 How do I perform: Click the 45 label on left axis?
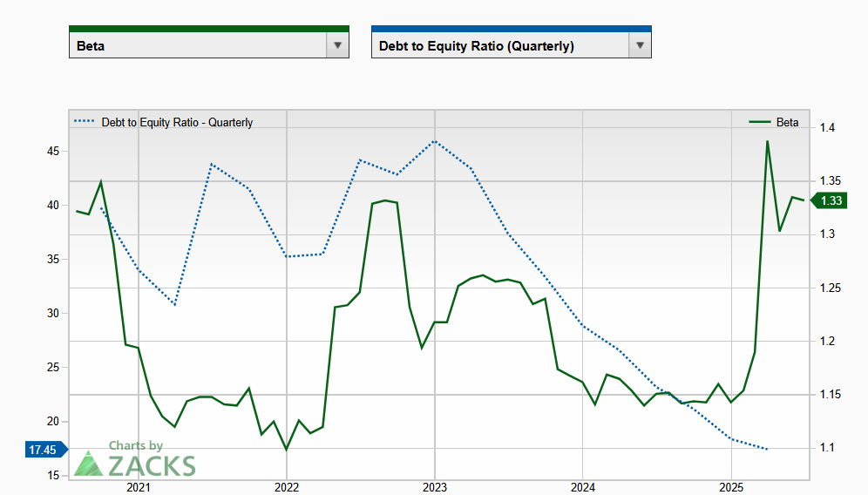(x=53, y=152)
